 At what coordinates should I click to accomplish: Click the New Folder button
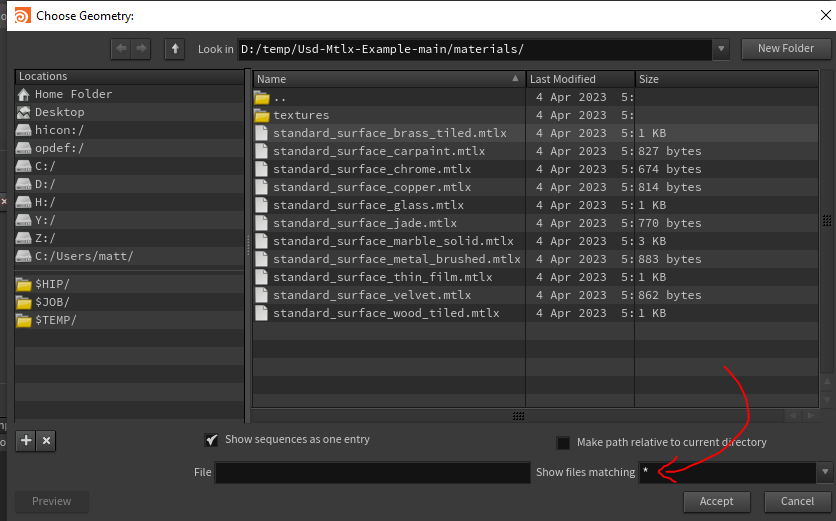[786, 49]
